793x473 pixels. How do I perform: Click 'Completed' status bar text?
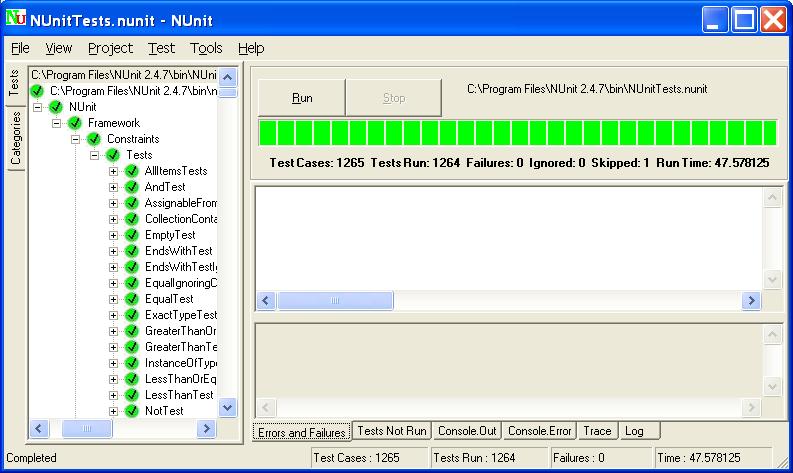tap(31, 458)
